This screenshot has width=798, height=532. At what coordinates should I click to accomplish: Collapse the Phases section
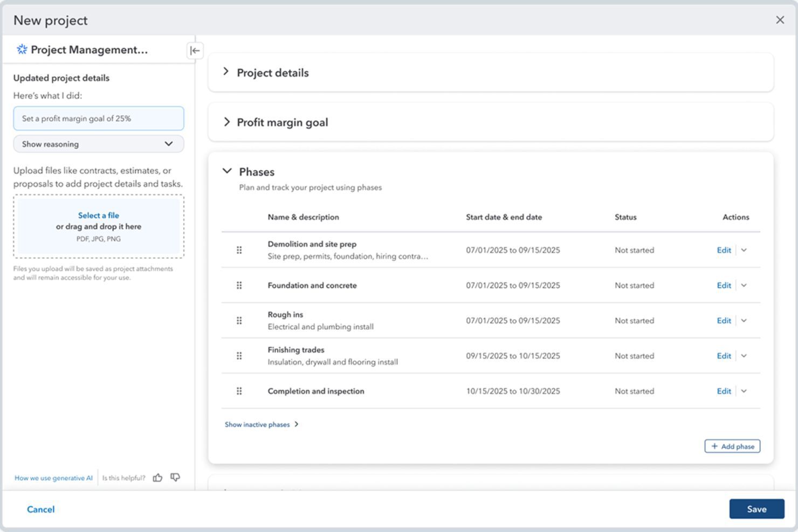[x=226, y=171]
